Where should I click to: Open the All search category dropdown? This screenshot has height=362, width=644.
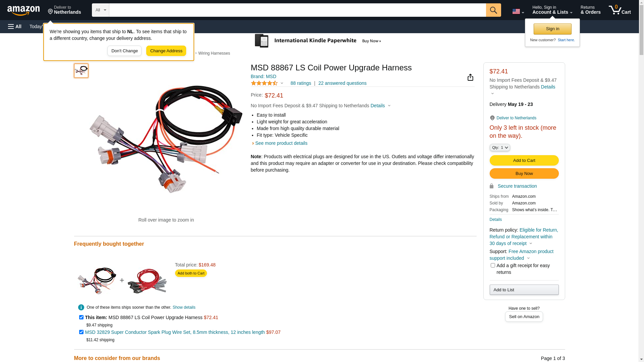(100, 10)
